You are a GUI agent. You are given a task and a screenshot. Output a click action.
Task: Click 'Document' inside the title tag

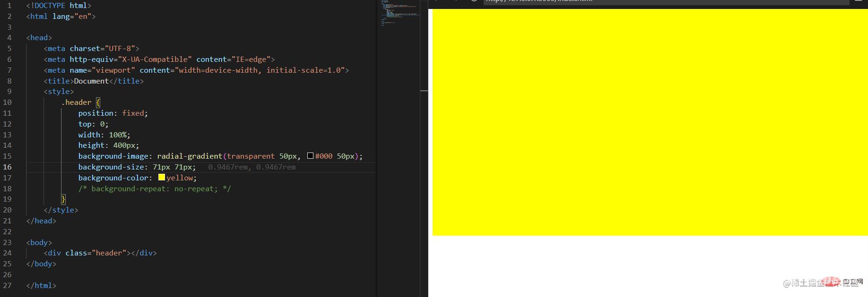pyautogui.click(x=91, y=81)
